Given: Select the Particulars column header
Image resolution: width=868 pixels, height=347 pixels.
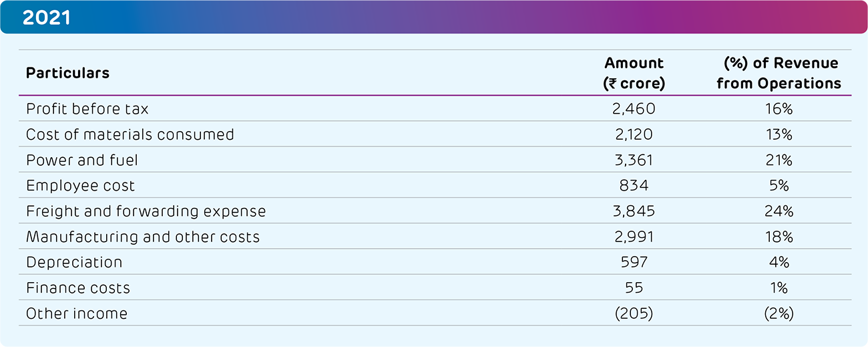Looking at the screenshot, I should [67, 73].
